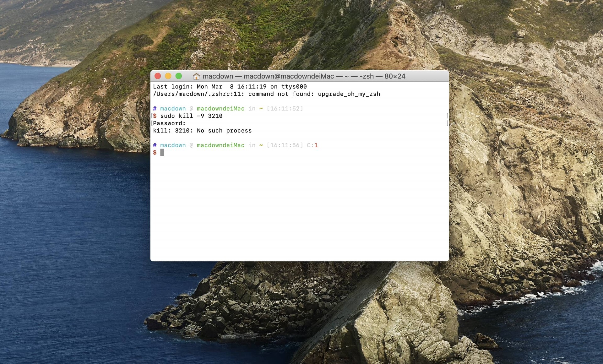Click the "upgrade_oh_my_zsh" text in error line
Screen dimensions: 603x364
click(349, 94)
